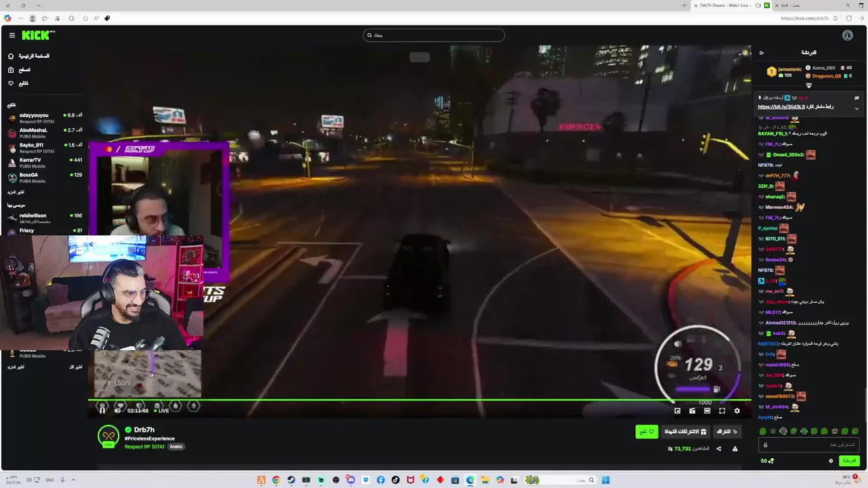
Task: Click the green Chat send button
Action: pos(850,461)
